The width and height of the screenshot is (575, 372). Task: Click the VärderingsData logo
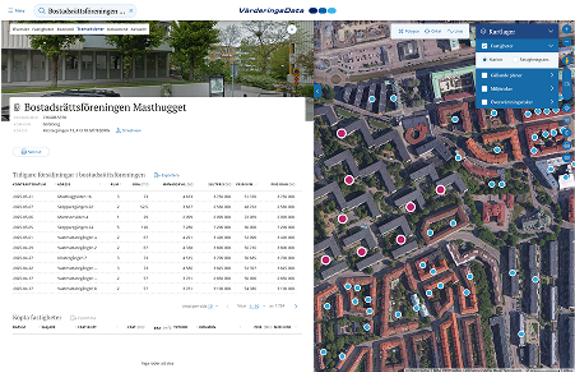[x=287, y=11]
